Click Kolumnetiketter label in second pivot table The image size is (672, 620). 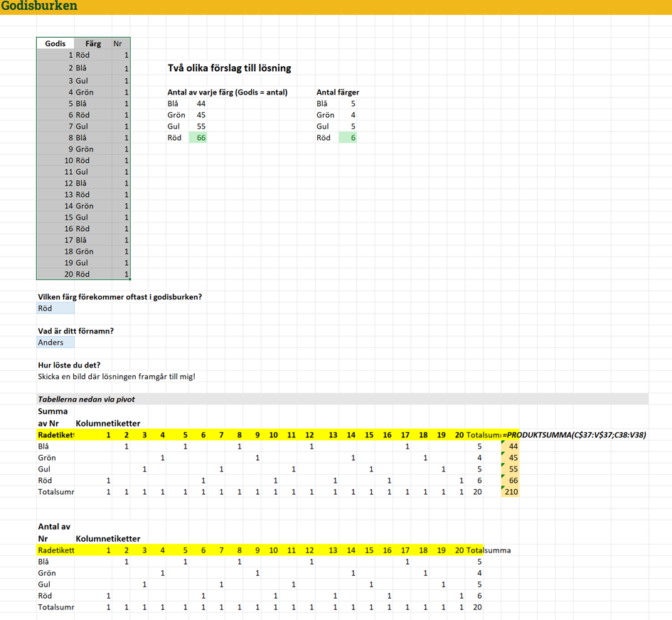[x=108, y=539]
